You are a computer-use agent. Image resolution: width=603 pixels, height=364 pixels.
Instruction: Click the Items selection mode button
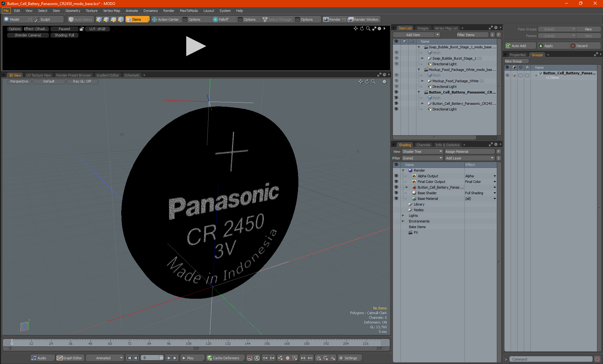[x=137, y=19]
